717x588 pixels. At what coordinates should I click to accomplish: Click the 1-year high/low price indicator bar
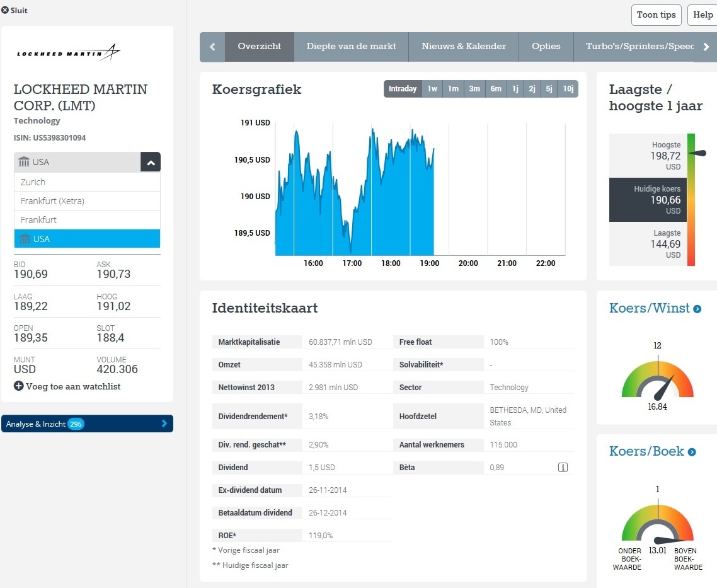click(691, 199)
